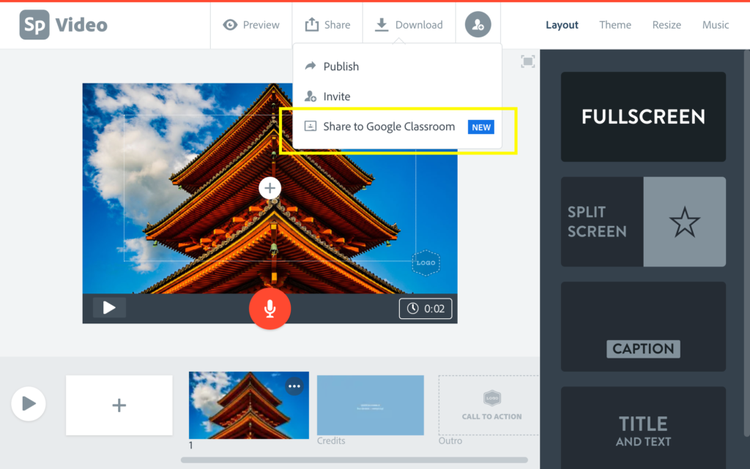Change the slide duration 0:02

(x=426, y=309)
